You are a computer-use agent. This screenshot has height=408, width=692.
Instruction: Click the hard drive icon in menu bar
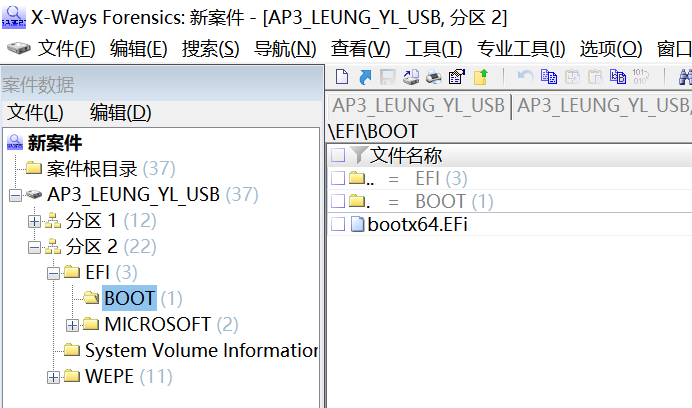tap(19, 48)
